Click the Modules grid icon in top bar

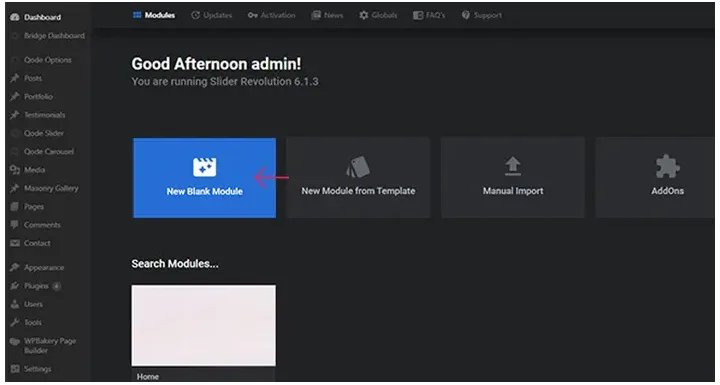pos(137,15)
